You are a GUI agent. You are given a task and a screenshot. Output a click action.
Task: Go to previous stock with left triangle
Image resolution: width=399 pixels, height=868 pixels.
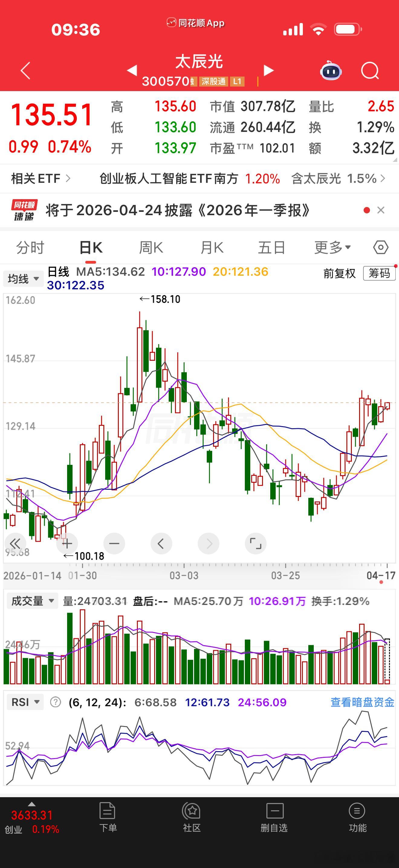132,70
